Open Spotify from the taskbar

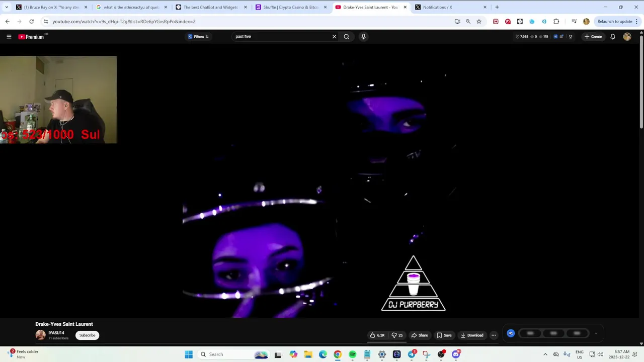pos(352,354)
